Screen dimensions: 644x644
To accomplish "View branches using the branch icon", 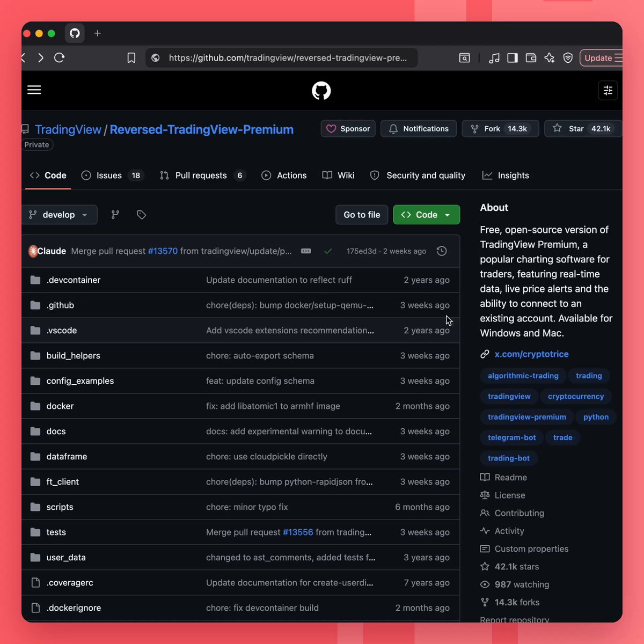I will click(115, 215).
